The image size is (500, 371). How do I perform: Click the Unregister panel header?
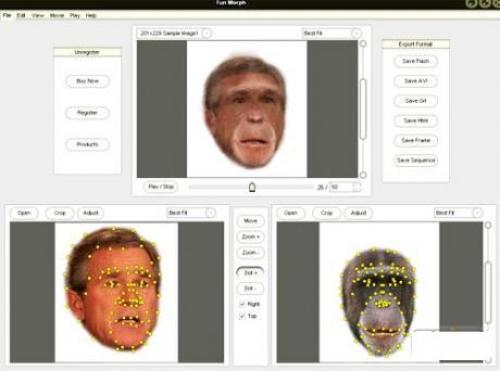coord(87,52)
